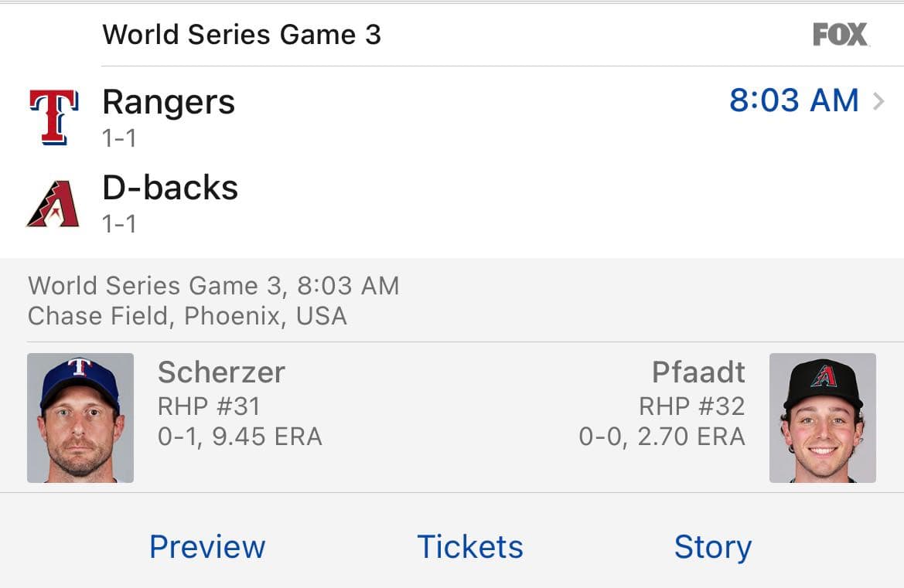The width and height of the screenshot is (904, 588).
Task: Click the Pfaadt pitcher name
Action: click(698, 372)
